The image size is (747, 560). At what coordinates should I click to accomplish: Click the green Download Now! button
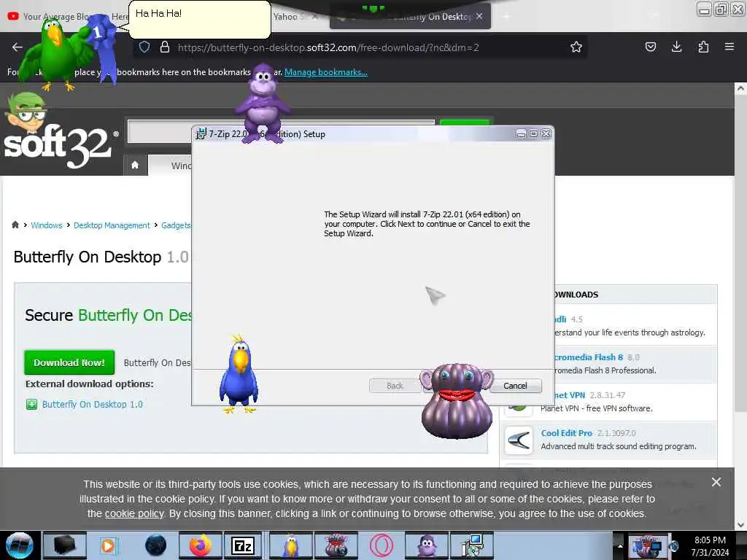click(69, 362)
